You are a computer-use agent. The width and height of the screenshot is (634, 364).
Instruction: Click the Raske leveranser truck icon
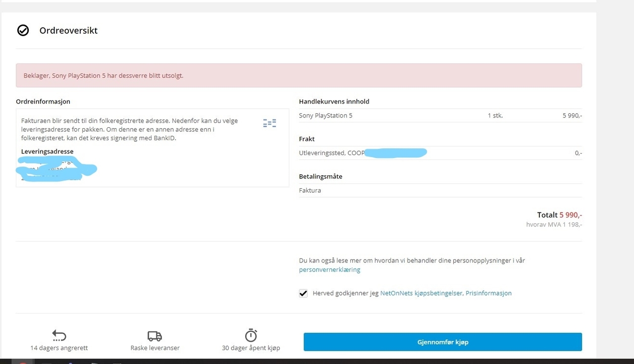[x=155, y=336]
